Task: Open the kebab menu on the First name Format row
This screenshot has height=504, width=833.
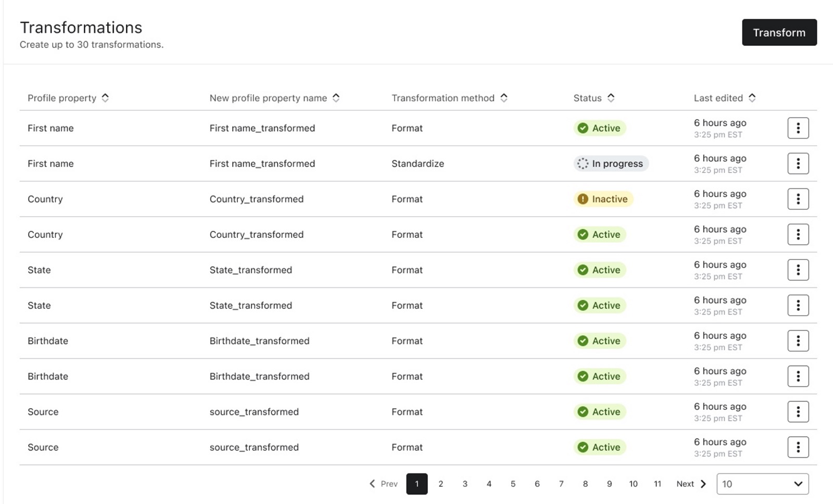Action: pos(798,128)
